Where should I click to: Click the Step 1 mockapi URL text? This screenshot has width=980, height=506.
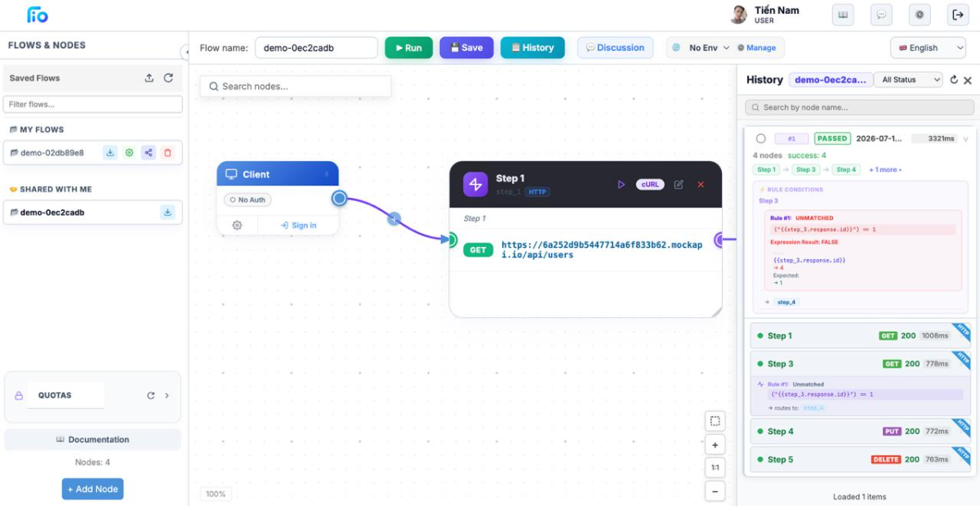click(x=602, y=249)
